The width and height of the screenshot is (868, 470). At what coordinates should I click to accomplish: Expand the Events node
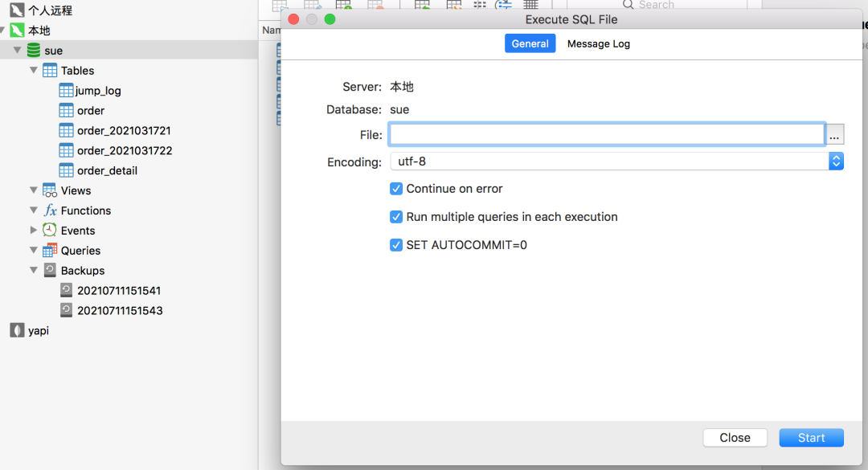[33, 231]
